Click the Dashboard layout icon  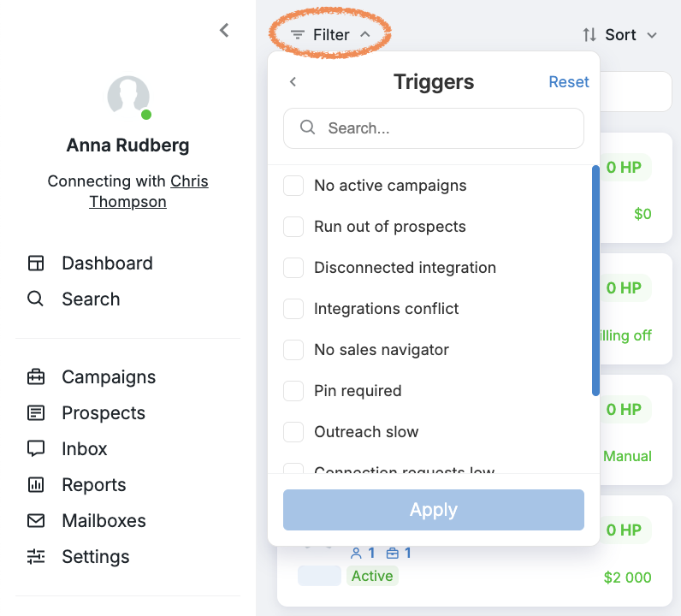tap(36, 264)
